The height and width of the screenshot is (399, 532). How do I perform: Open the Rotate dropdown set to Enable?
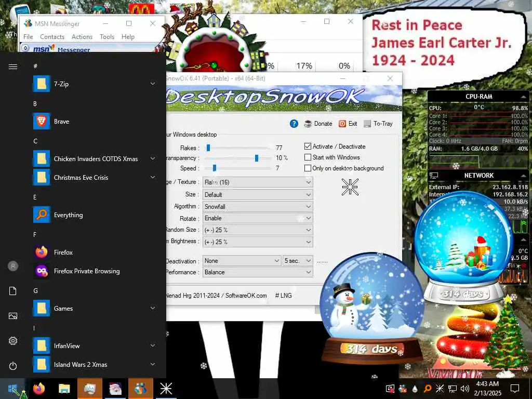(x=258, y=218)
